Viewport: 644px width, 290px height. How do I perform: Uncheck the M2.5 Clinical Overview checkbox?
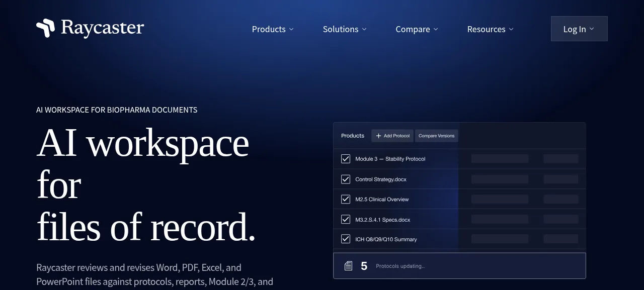point(346,199)
